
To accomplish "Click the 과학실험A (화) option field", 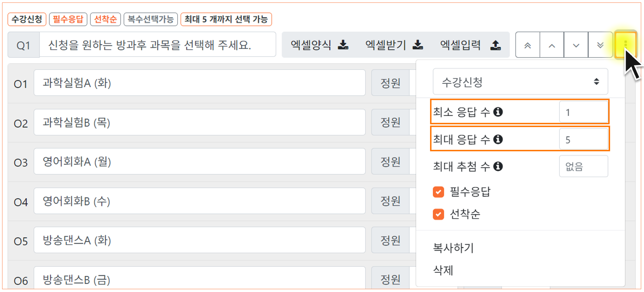I will tap(199, 83).
